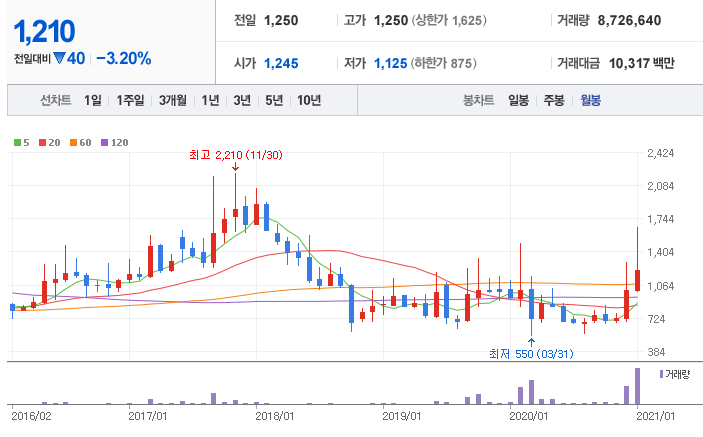The width and height of the screenshot is (703, 437).
Task: Click the purple 거래량 legend swatch
Action: [661, 374]
